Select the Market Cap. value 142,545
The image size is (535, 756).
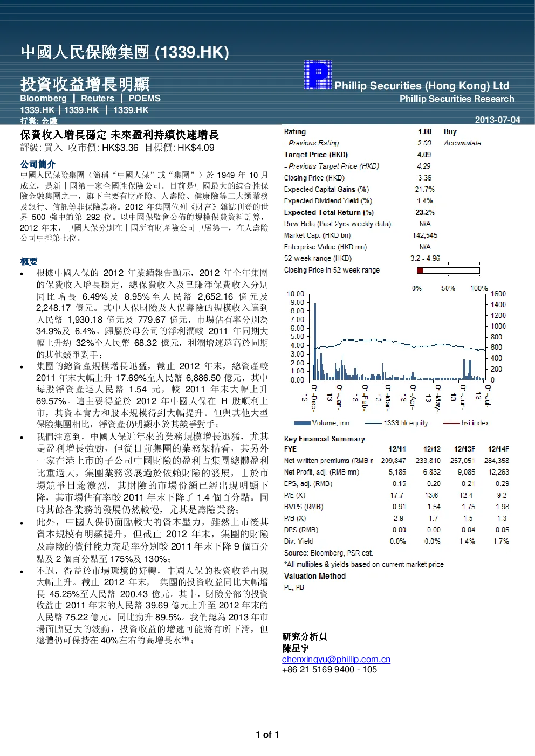click(425, 235)
